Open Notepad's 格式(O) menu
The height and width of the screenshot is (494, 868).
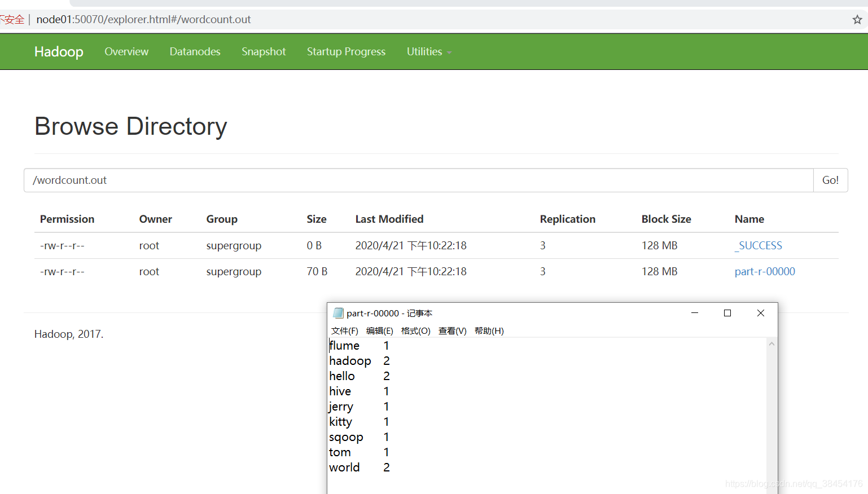[x=415, y=330]
